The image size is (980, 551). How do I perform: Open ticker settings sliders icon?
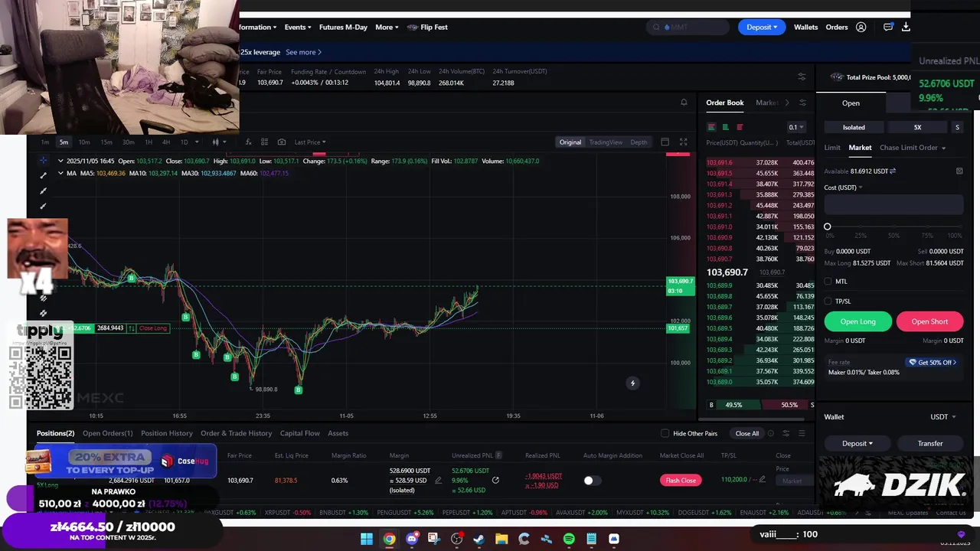pos(802,77)
